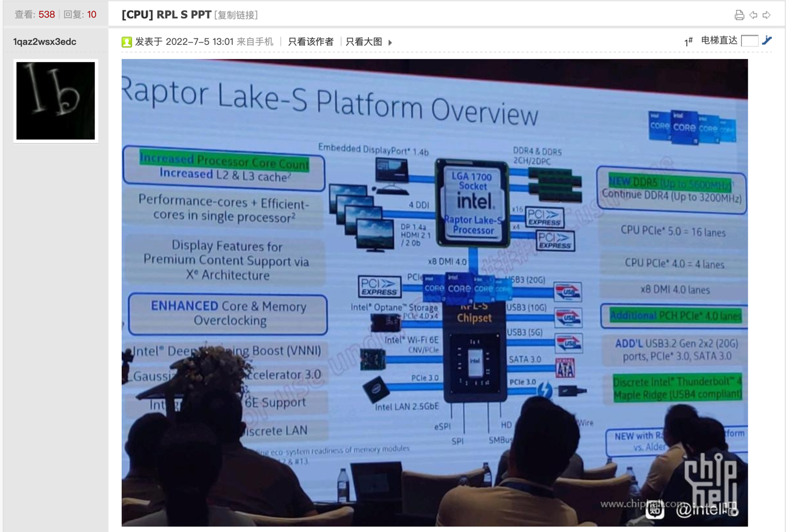The width and height of the screenshot is (786, 532).
Task: Open 只看该作者 author-only filter
Action: 311,42
